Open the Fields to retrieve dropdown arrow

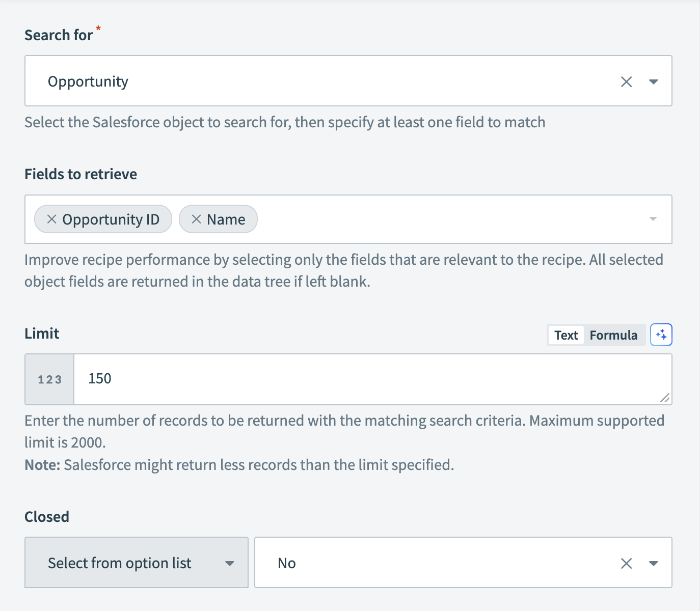(653, 219)
